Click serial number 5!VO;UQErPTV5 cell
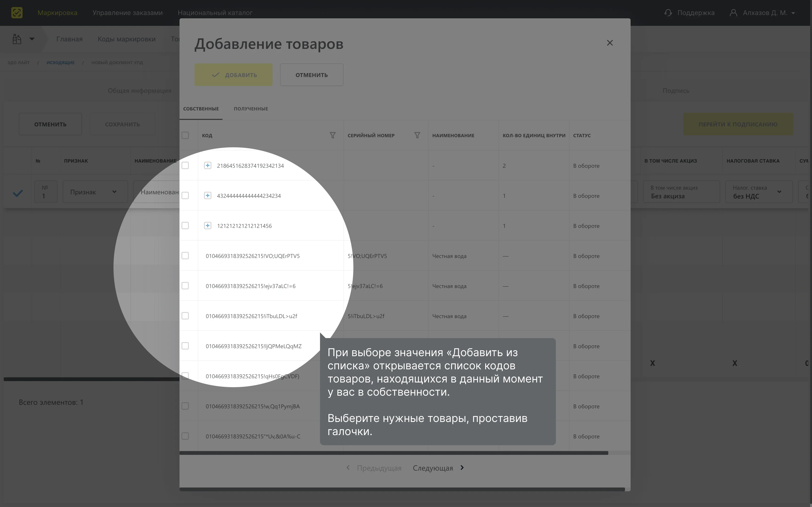 (x=367, y=256)
